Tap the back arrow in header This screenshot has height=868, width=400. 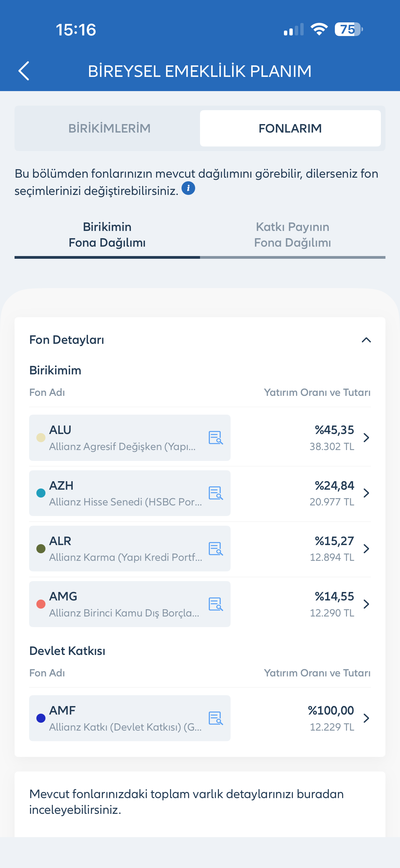[24, 71]
